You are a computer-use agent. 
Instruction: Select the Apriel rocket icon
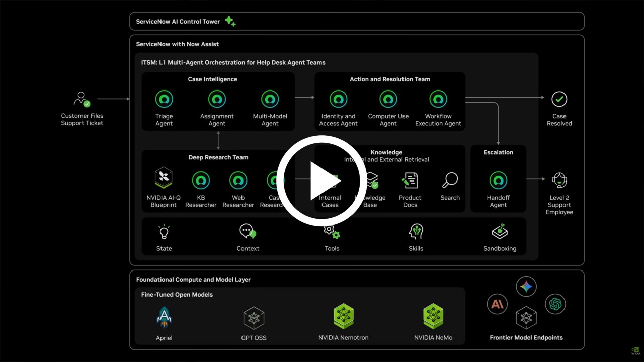click(164, 317)
